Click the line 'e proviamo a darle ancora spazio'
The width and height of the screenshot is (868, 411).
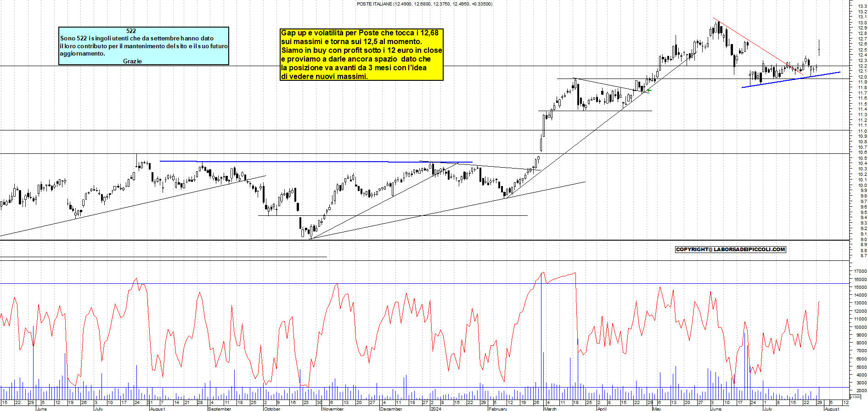pos(356,59)
